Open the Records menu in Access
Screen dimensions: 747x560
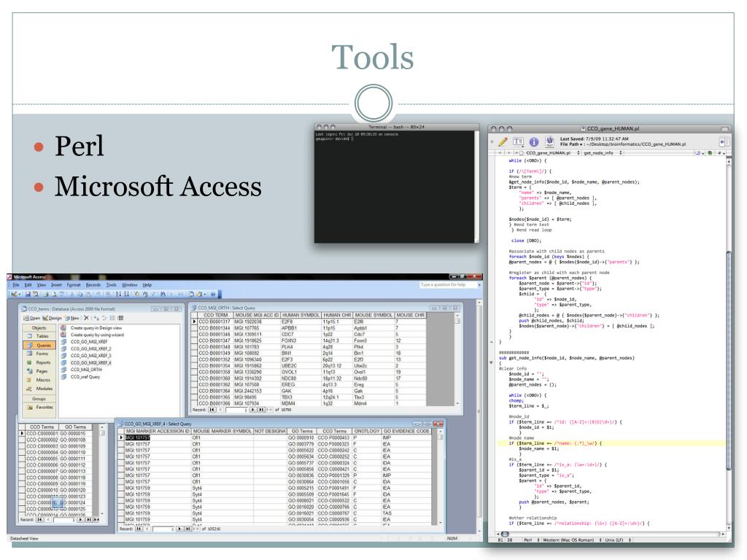click(x=93, y=285)
